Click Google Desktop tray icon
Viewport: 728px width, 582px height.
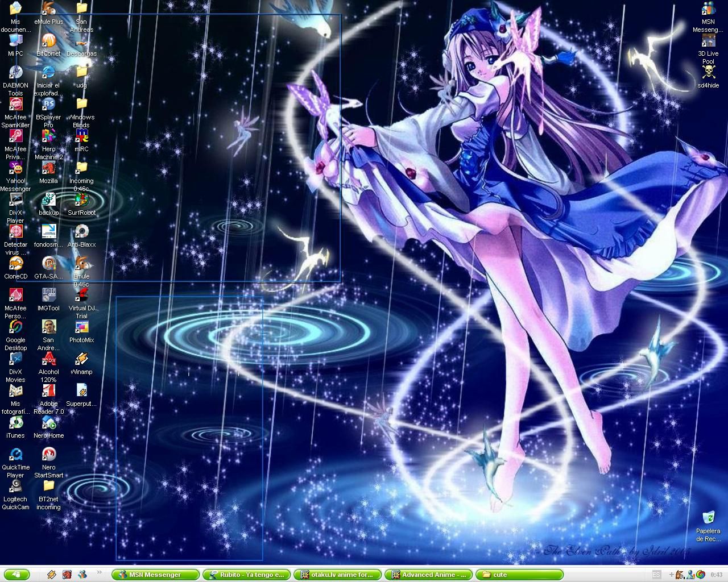[701, 575]
